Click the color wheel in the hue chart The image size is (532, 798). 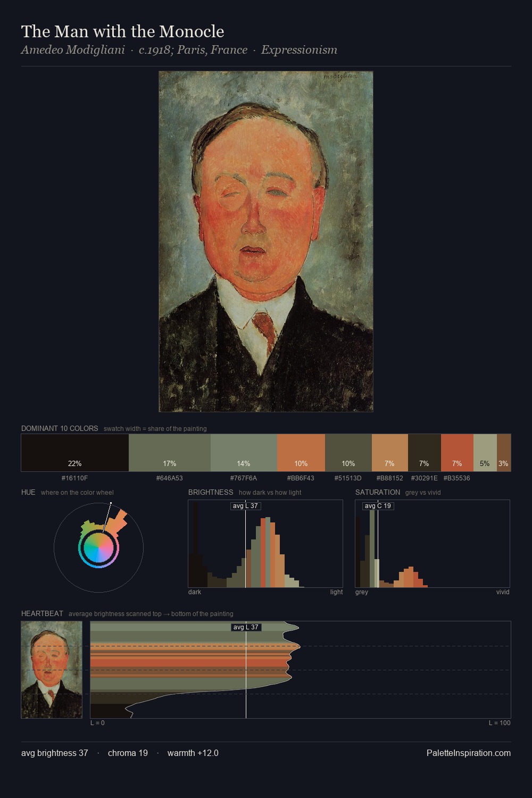tap(98, 548)
